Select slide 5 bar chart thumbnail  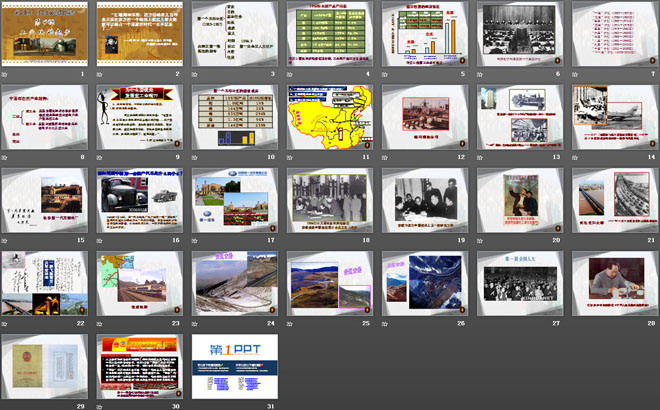click(425, 34)
